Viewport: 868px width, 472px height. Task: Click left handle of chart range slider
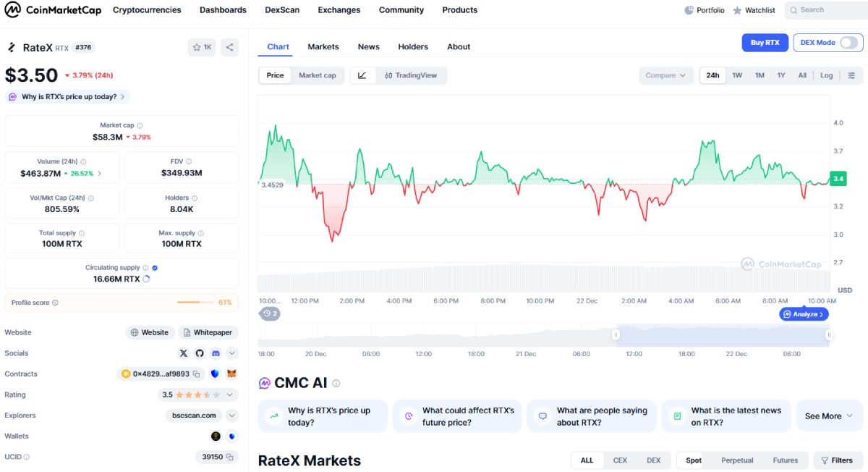[616, 334]
